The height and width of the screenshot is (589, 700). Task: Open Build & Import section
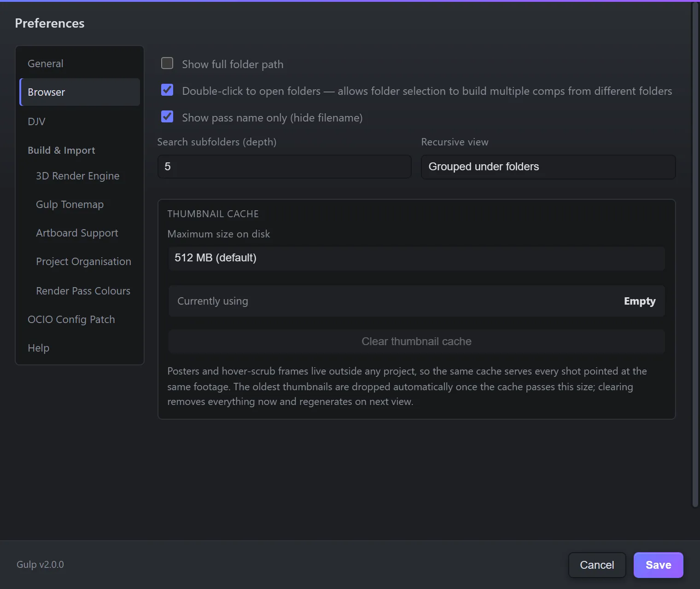click(x=61, y=150)
